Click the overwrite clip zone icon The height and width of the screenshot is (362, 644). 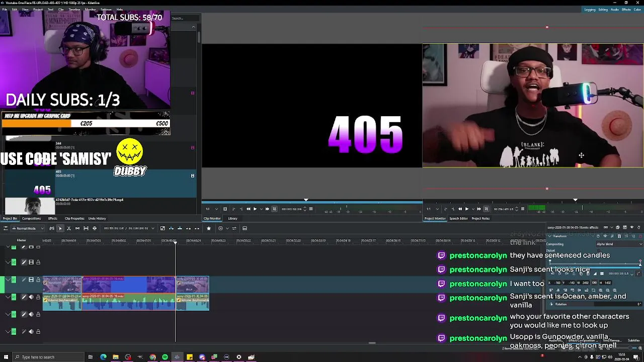pos(180,228)
